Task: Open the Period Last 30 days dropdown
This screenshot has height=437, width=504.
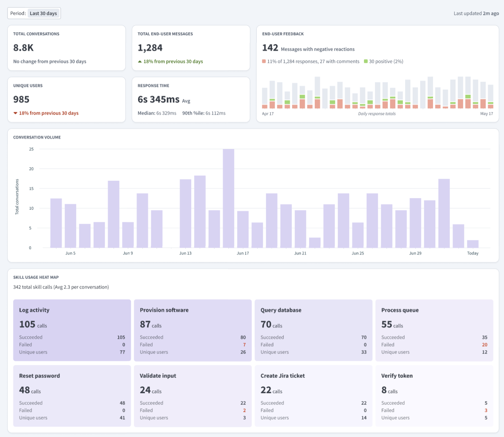Action: (34, 13)
